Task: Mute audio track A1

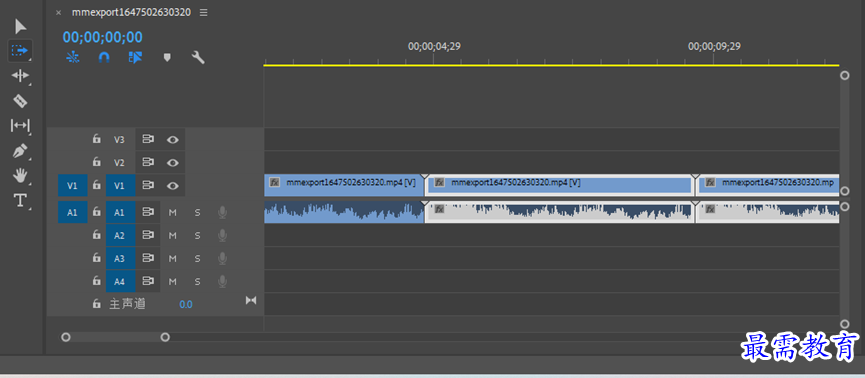Action: tap(172, 212)
